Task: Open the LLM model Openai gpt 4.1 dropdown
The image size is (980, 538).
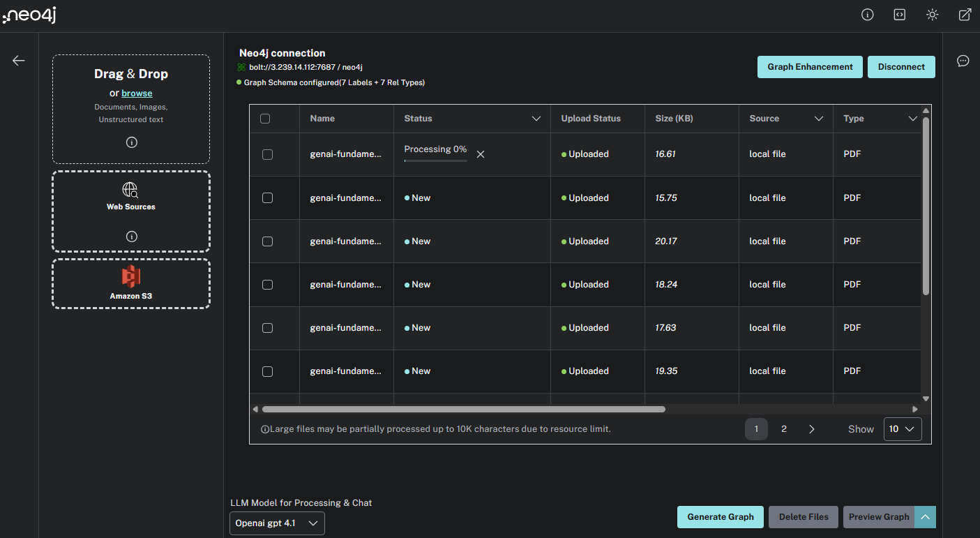Action: tap(277, 523)
